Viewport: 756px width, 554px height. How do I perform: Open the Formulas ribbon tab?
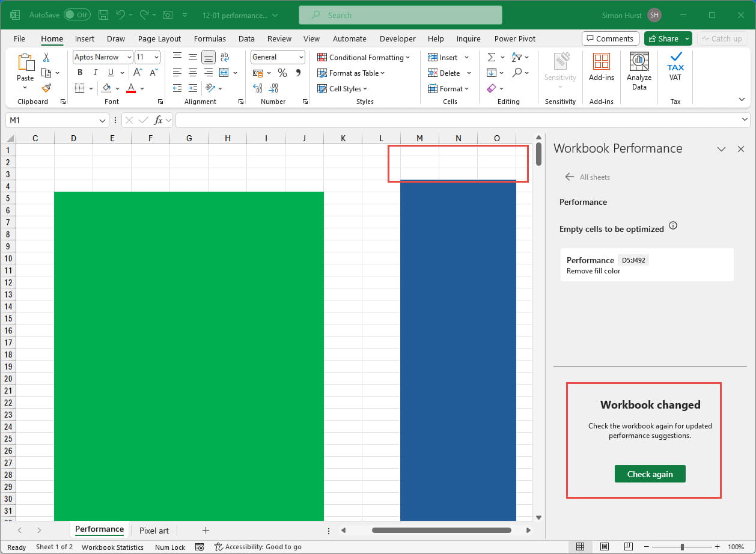210,38
